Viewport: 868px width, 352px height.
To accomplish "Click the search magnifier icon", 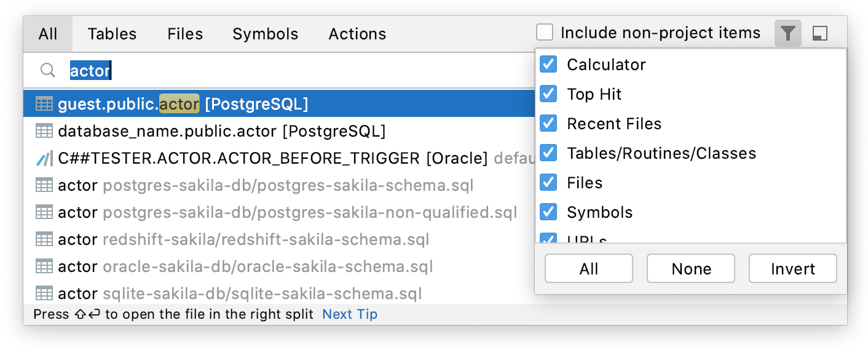I will [x=48, y=71].
